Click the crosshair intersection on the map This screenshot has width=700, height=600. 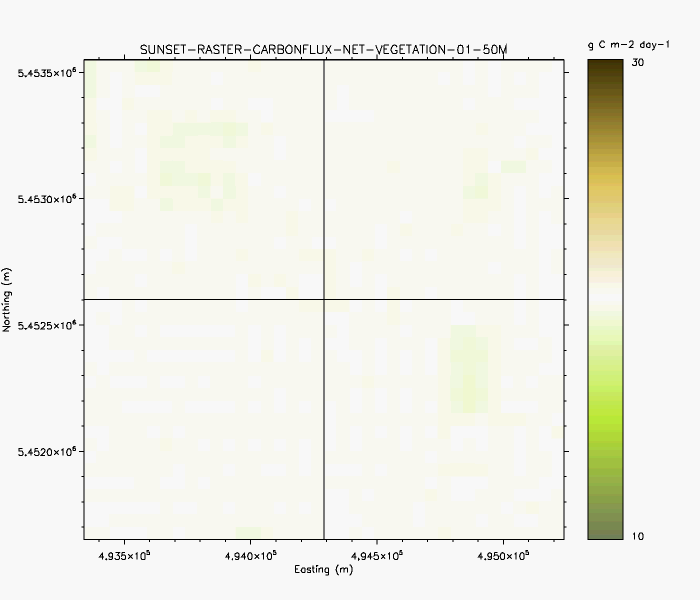(x=324, y=299)
